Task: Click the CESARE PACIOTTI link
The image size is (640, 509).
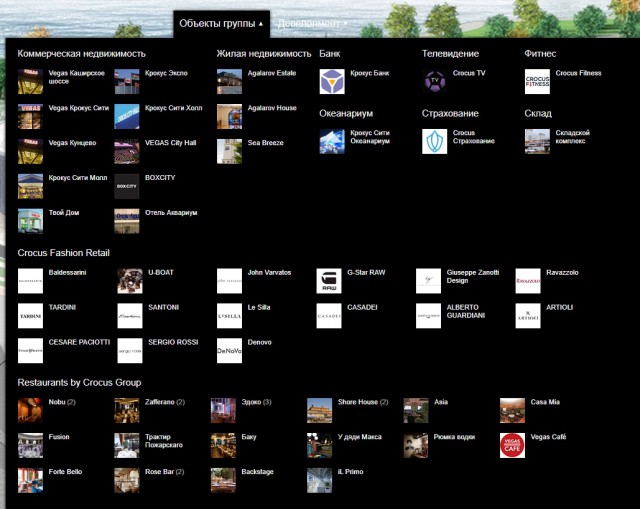Action: click(x=79, y=342)
